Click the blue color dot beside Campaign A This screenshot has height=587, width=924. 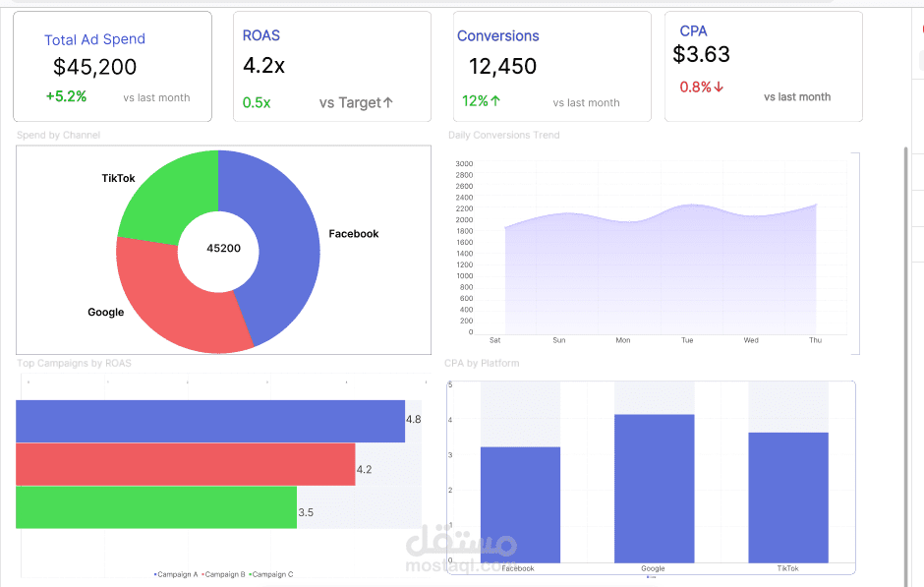[x=156, y=573]
